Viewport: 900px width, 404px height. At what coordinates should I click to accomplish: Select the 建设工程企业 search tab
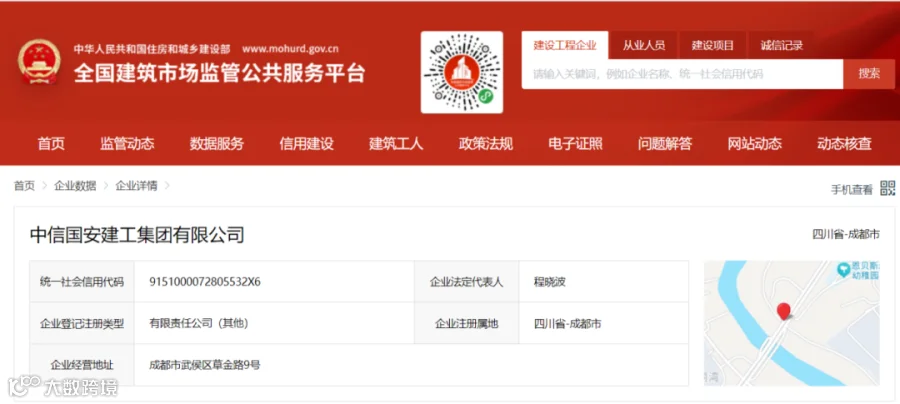[565, 45]
